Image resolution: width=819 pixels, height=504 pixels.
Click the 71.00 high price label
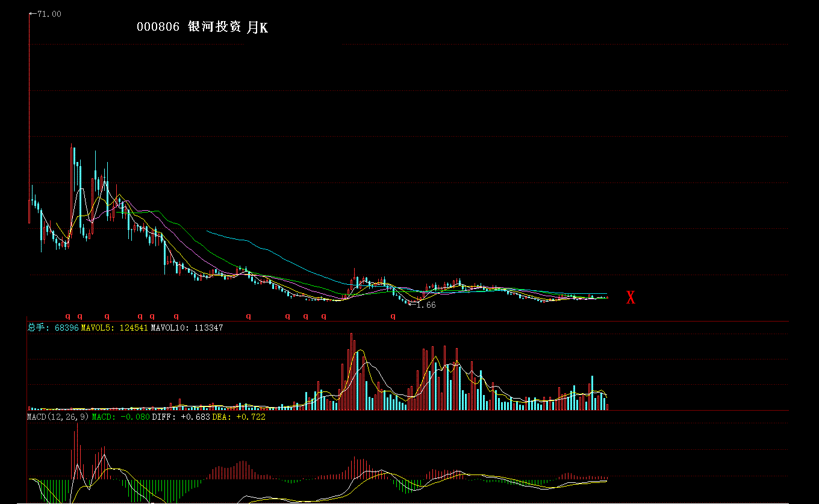(x=49, y=14)
